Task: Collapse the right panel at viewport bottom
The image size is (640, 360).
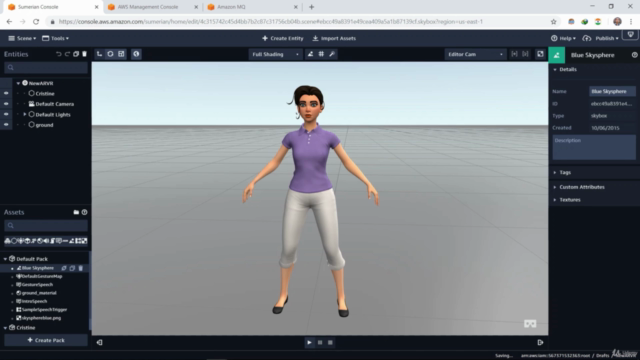Action: click(x=540, y=342)
